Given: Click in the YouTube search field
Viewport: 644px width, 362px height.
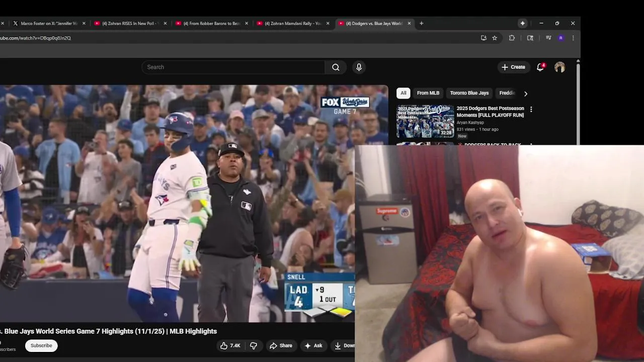Looking at the screenshot, I should point(233,67).
